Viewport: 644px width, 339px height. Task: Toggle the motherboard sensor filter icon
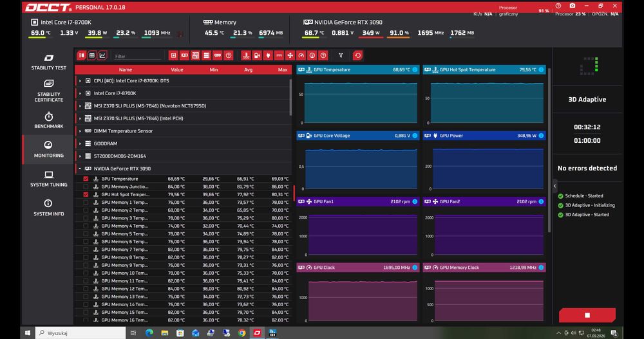click(196, 55)
